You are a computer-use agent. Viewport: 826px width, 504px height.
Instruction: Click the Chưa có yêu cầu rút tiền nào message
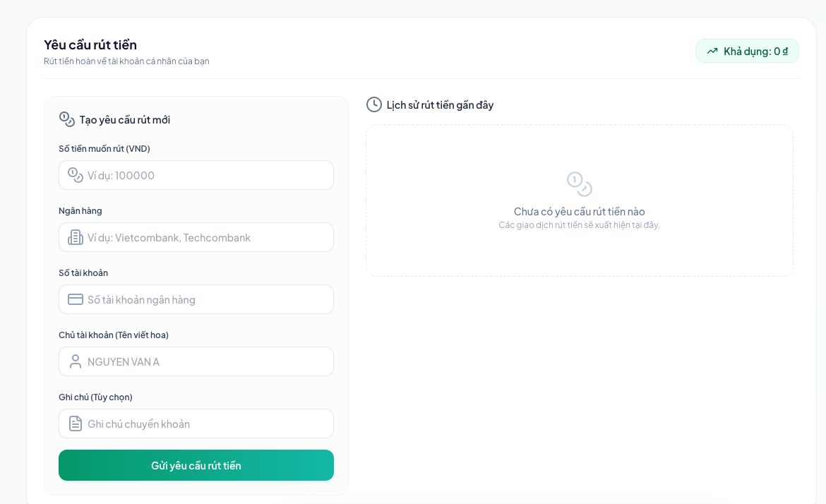pyautogui.click(x=580, y=212)
